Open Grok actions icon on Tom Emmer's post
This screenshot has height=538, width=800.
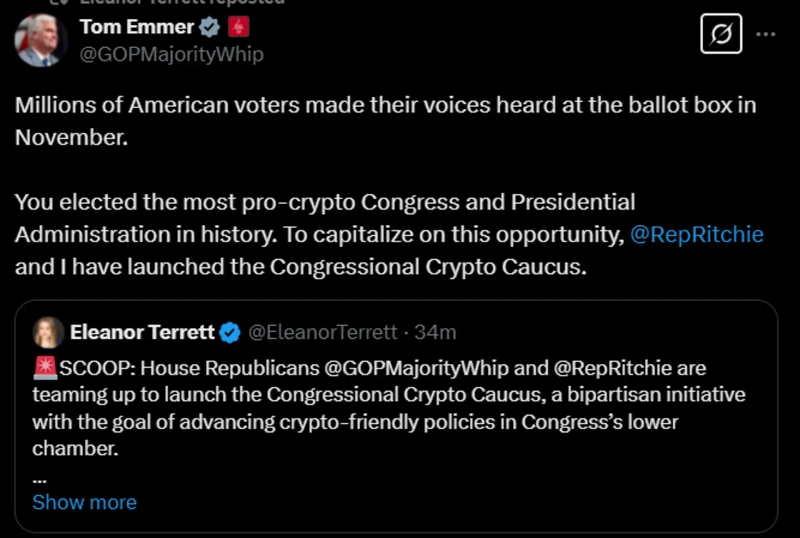pyautogui.click(x=724, y=35)
